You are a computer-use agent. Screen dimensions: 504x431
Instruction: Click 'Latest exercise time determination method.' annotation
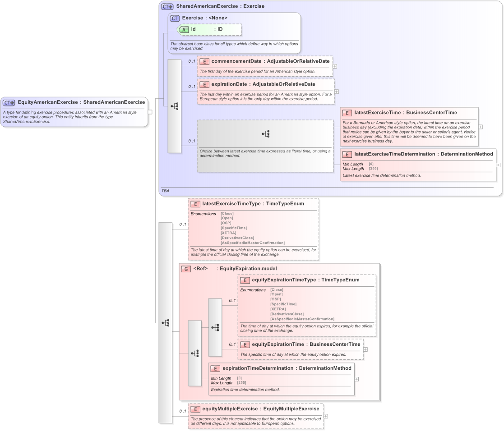(382, 175)
